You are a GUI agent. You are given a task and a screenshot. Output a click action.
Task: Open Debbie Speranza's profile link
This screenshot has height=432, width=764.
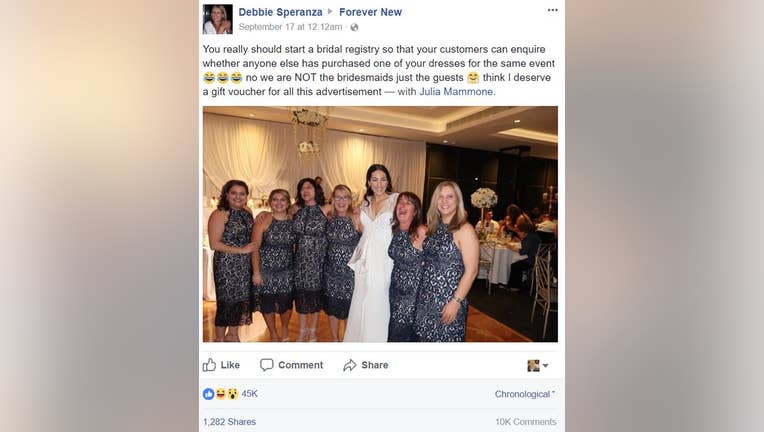coord(280,12)
